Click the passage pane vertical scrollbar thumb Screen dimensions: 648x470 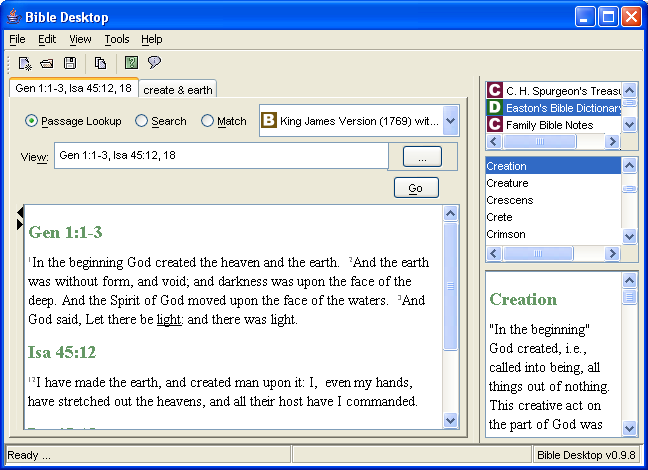tap(450, 286)
